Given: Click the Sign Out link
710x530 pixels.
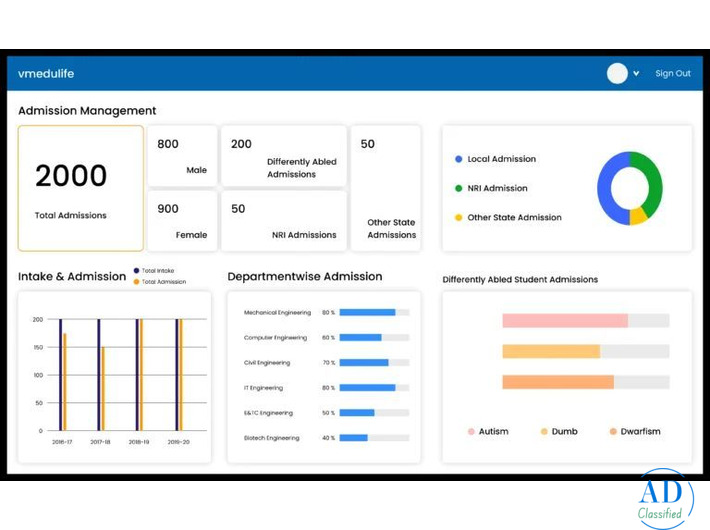Looking at the screenshot, I should (672, 73).
